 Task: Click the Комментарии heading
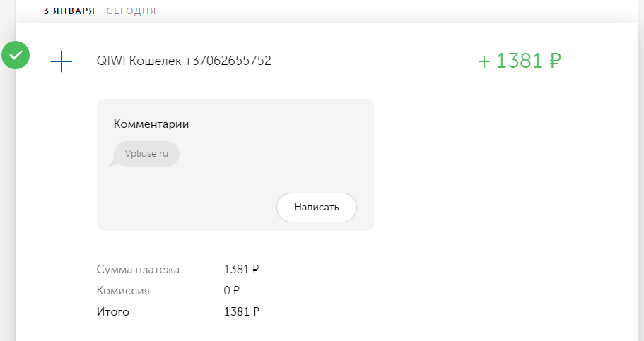(x=151, y=124)
